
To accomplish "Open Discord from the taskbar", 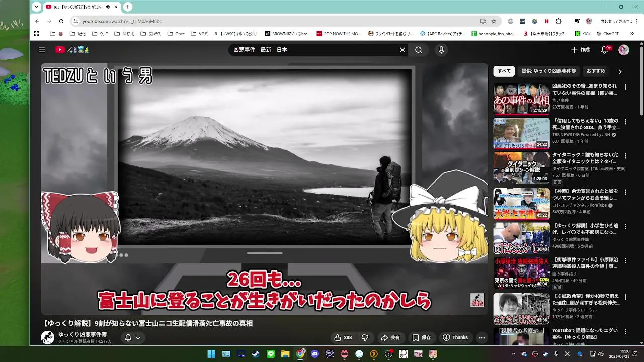I will coord(315,354).
